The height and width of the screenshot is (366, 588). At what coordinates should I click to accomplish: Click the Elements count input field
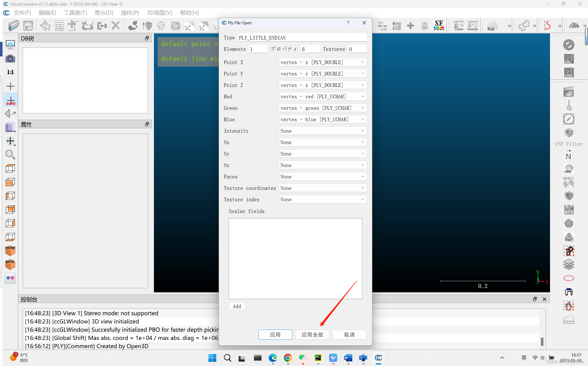coord(258,49)
